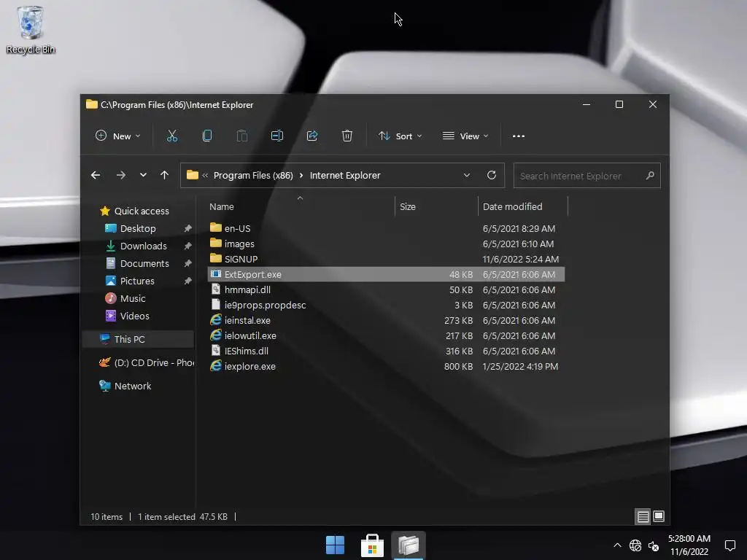Open Pictures in navigation pane
The height and width of the screenshot is (560, 747).
[x=137, y=281]
